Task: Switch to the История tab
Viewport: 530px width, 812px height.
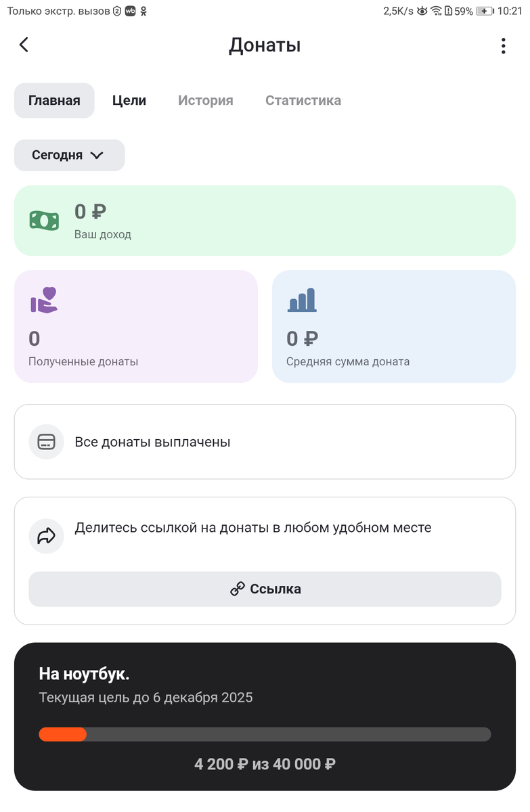Action: pos(206,101)
